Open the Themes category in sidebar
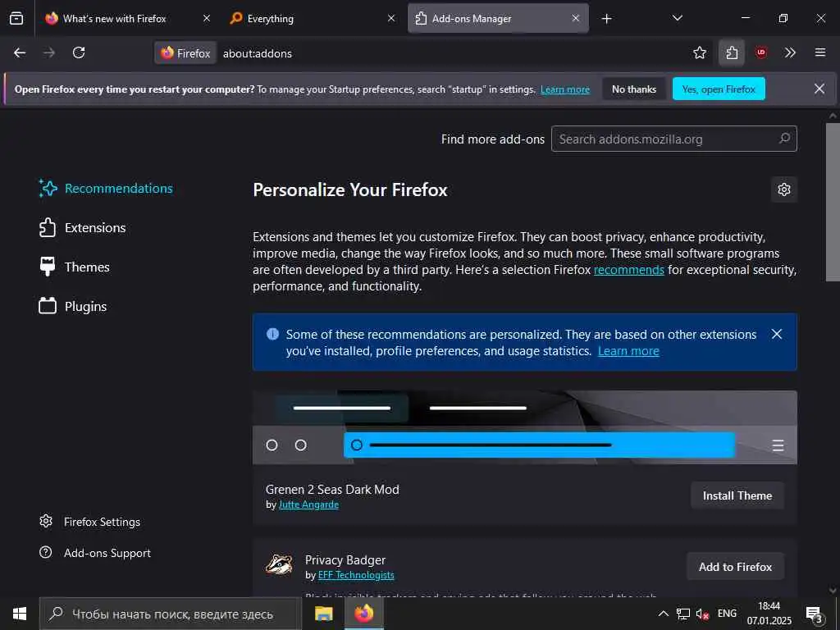Screen dimensions: 840x630 (x=75, y=267)
